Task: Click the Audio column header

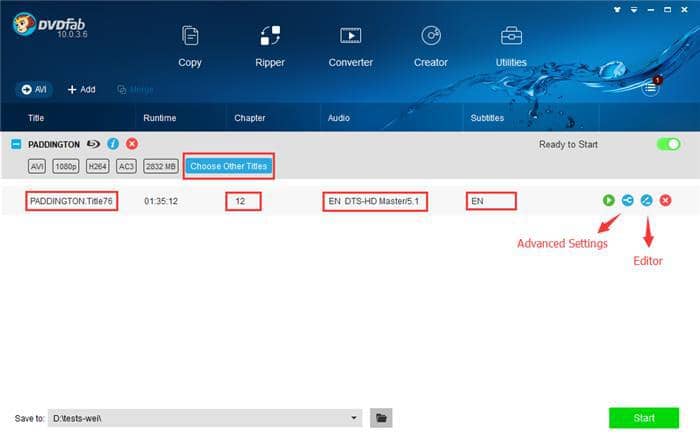Action: click(x=339, y=118)
